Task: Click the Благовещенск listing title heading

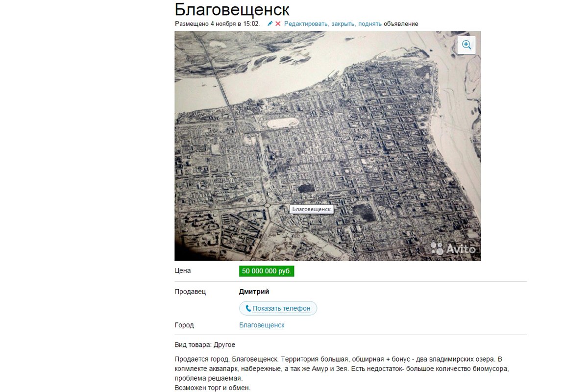Action: tap(232, 9)
